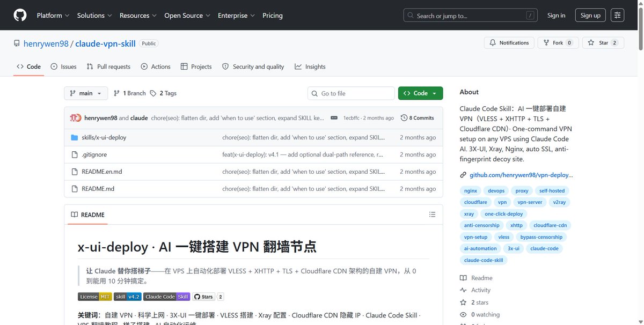Viewport: 644px width, 325px height.
Task: Open the main branch dropdown
Action: [x=86, y=93]
